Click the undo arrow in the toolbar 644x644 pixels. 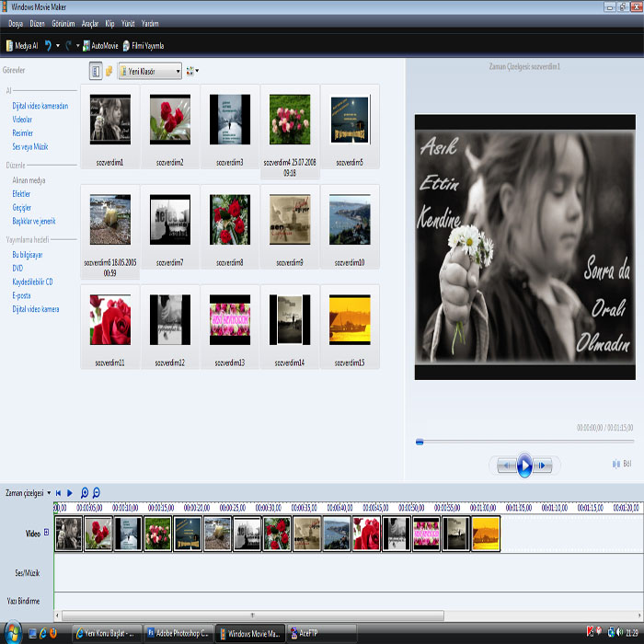click(x=47, y=45)
